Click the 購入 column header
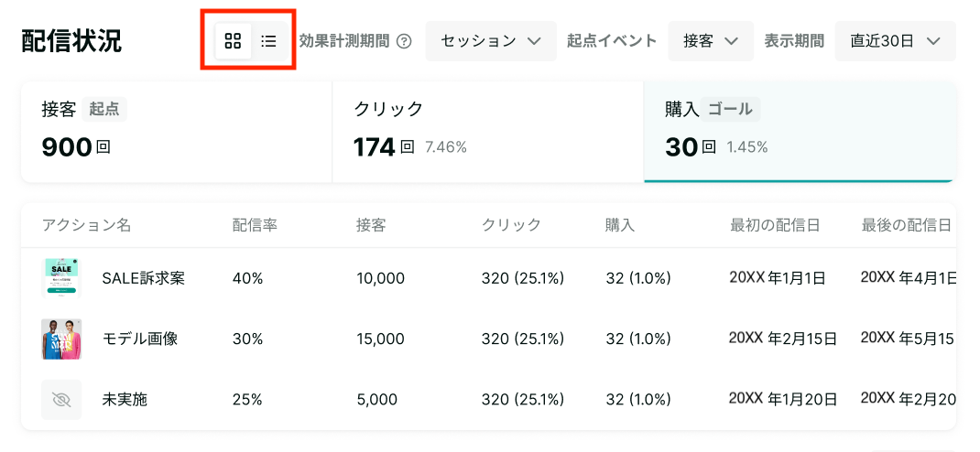This screenshot has height=452, width=980. tap(620, 225)
